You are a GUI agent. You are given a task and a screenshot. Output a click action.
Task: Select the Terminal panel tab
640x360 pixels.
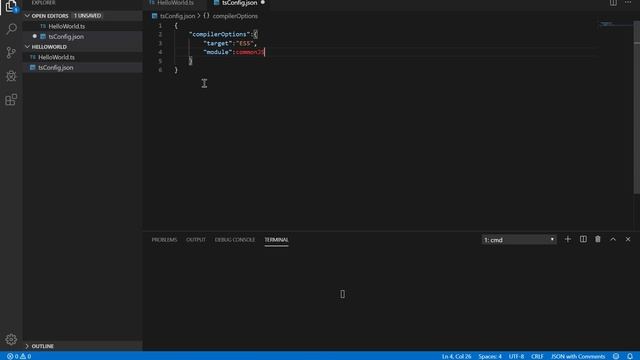276,240
